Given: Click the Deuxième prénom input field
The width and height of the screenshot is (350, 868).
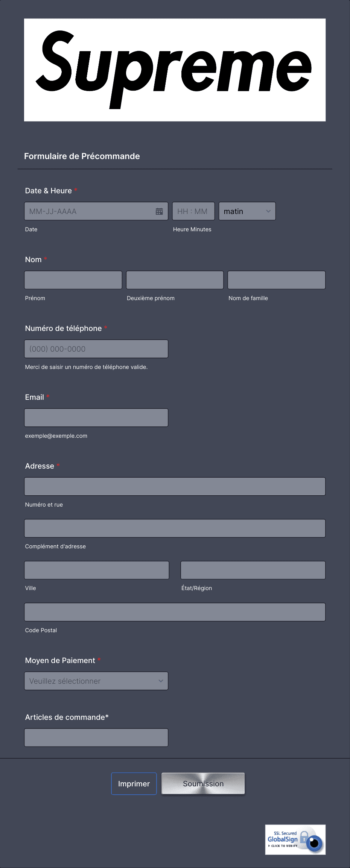Looking at the screenshot, I should coord(175,280).
